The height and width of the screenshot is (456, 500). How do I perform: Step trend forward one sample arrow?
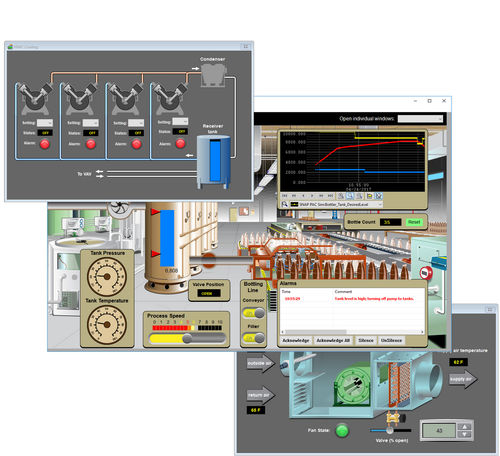pyautogui.click(x=312, y=196)
